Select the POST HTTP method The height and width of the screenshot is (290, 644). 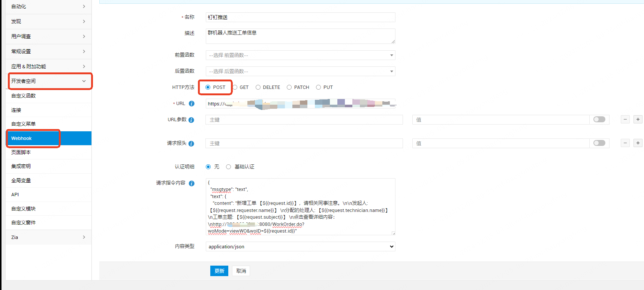tap(208, 87)
